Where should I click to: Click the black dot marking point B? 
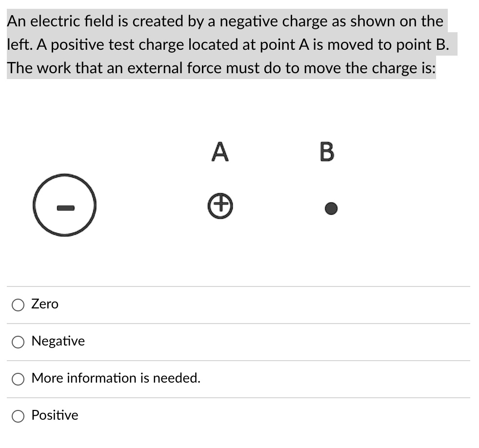tap(330, 207)
